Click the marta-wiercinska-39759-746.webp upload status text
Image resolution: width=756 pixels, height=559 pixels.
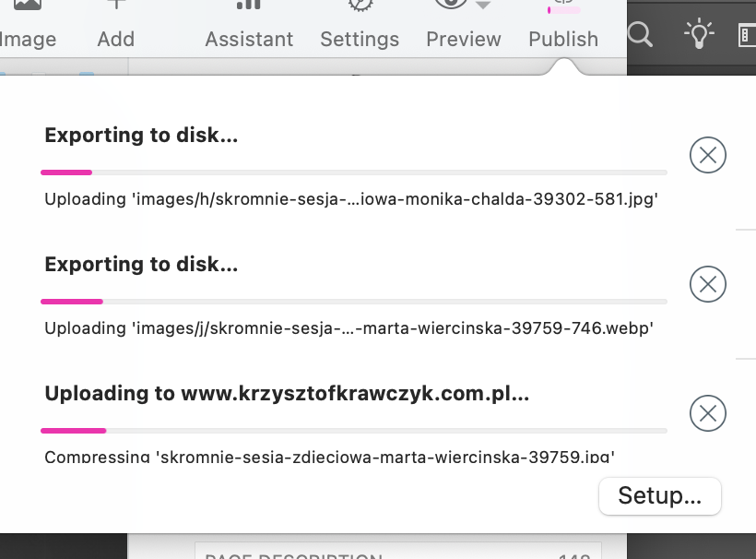[x=348, y=328]
